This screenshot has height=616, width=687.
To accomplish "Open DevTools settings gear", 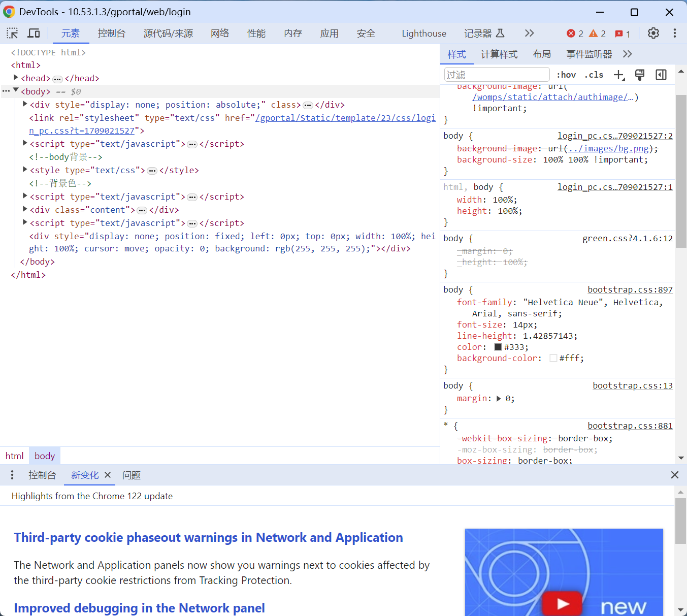I will (x=653, y=34).
